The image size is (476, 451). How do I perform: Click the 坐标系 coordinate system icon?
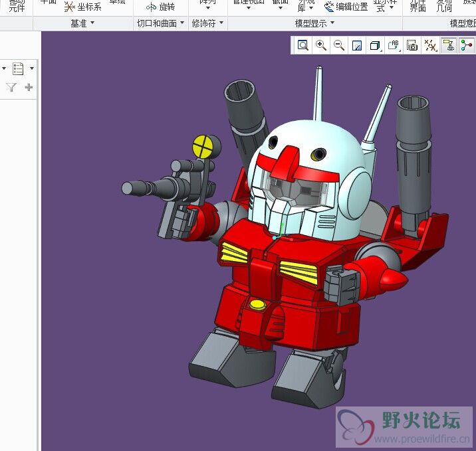(70, 7)
